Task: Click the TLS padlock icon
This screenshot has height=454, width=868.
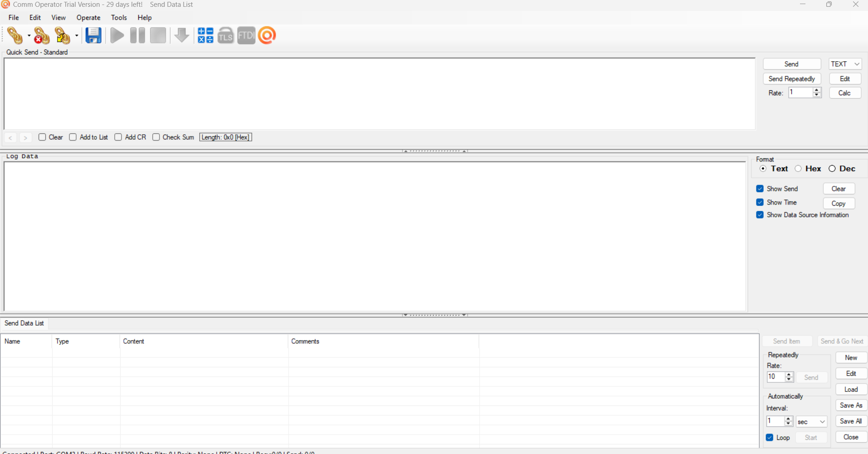Action: (x=226, y=35)
